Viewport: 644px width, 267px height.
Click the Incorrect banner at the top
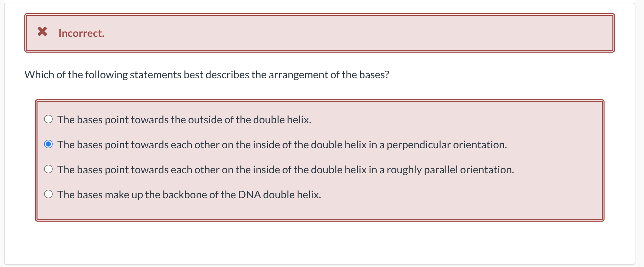[319, 33]
